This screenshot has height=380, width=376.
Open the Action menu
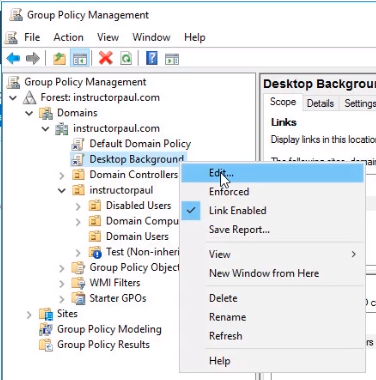(69, 37)
